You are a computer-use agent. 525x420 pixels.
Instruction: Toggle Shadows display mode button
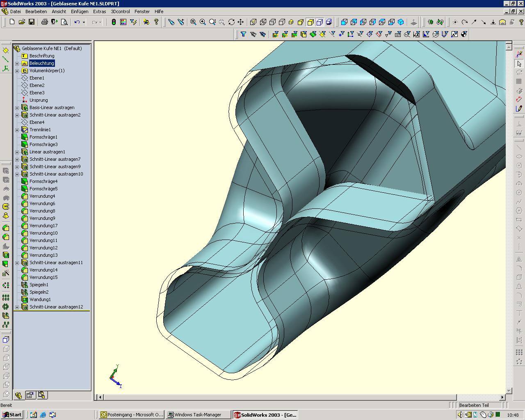click(329, 22)
